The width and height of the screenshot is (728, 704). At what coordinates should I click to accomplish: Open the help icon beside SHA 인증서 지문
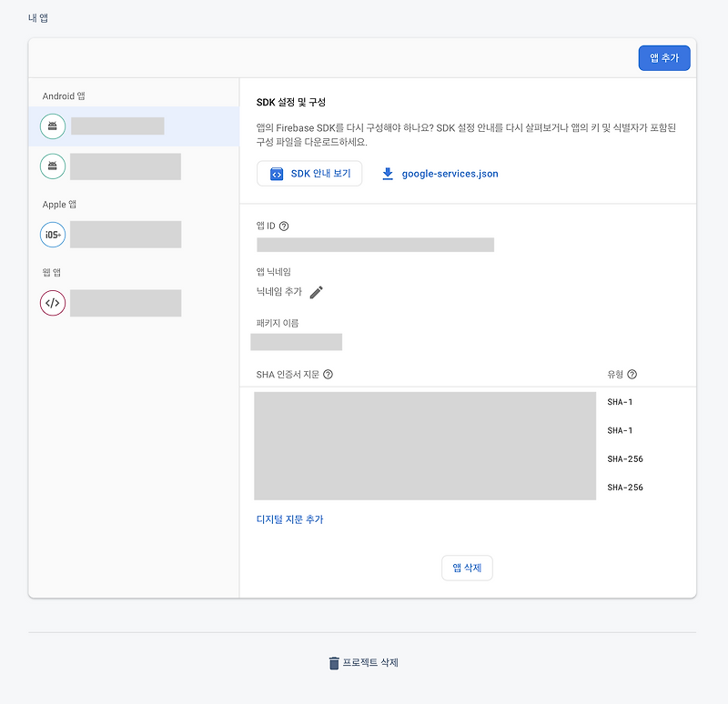coord(329,374)
